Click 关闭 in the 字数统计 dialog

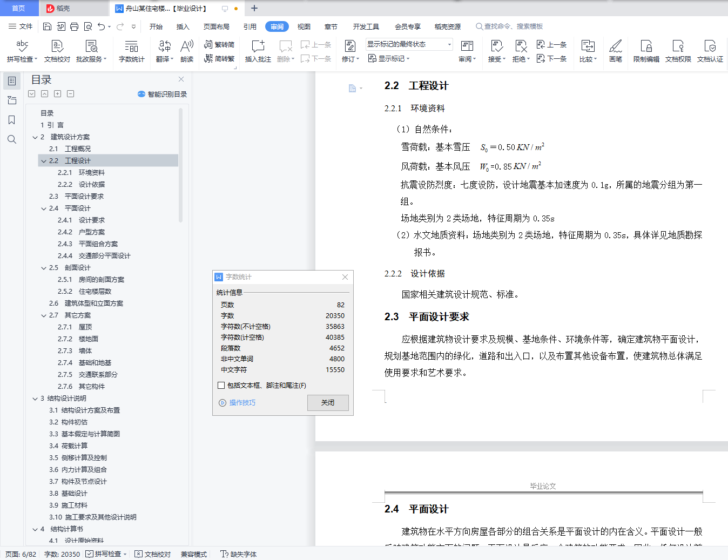[328, 403]
